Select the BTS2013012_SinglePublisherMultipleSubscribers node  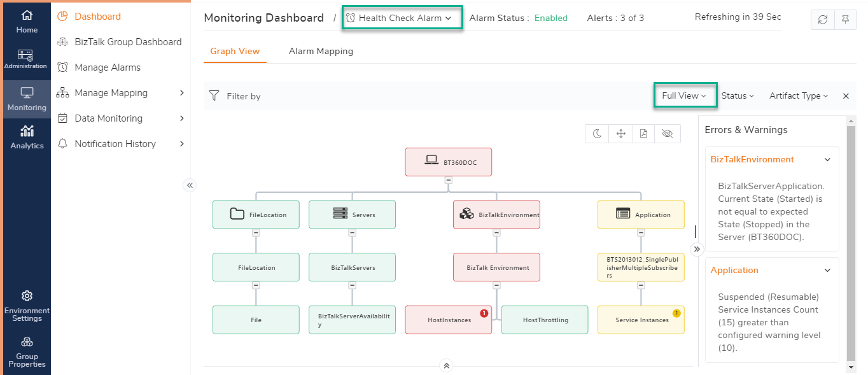point(641,267)
